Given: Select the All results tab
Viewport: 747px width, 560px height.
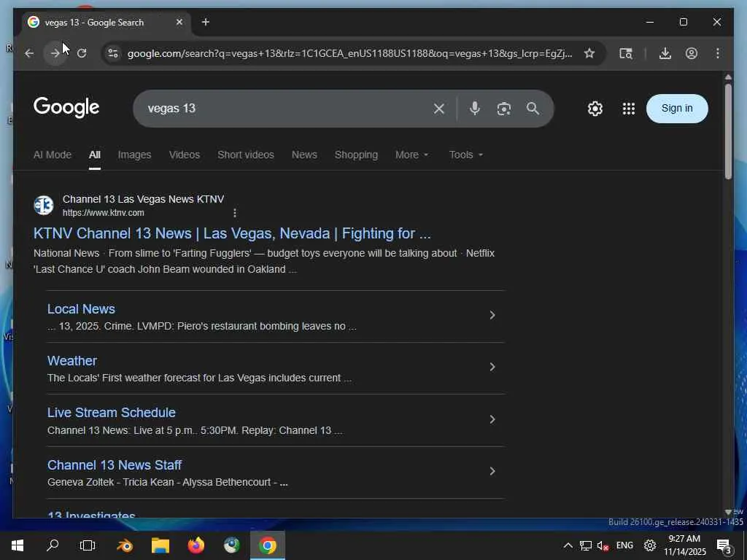Looking at the screenshot, I should 94,155.
